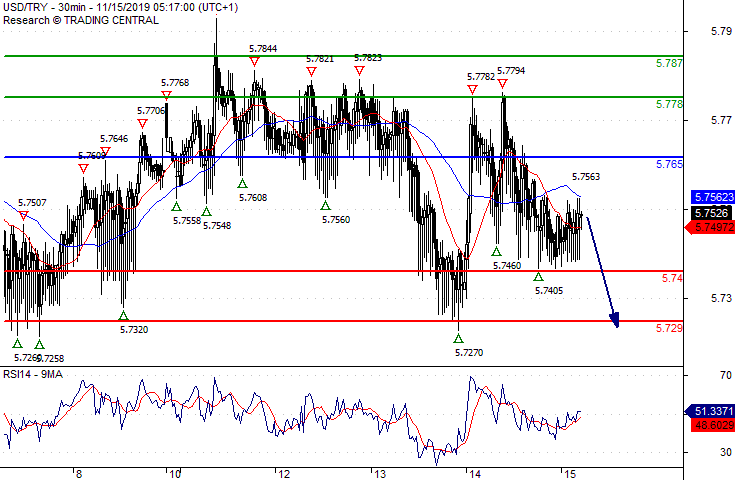
Task: Click the blue 5.75623 moving average tag
Action: point(713,197)
